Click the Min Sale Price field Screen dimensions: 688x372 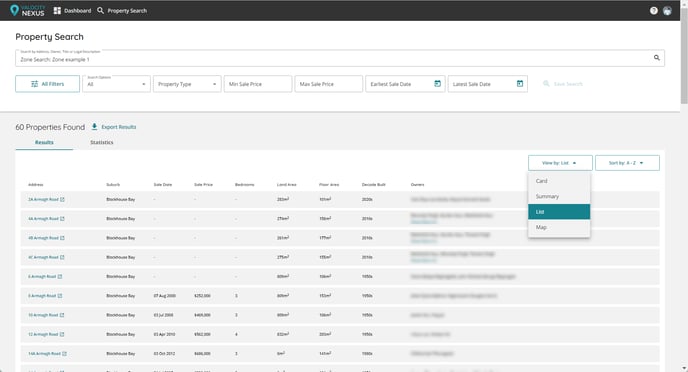point(258,84)
